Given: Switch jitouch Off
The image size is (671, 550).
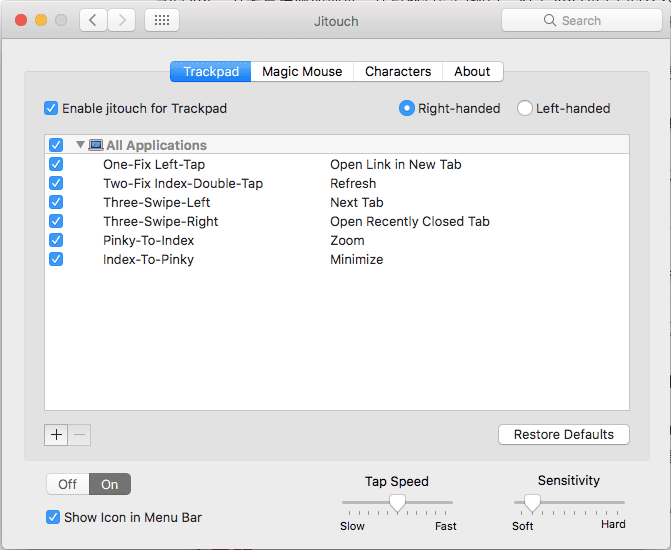Looking at the screenshot, I should pyautogui.click(x=68, y=484).
